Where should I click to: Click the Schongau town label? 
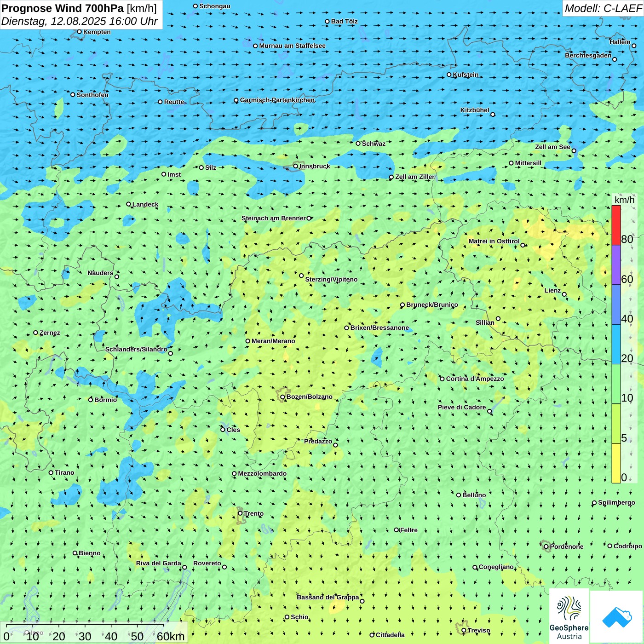point(214,6)
